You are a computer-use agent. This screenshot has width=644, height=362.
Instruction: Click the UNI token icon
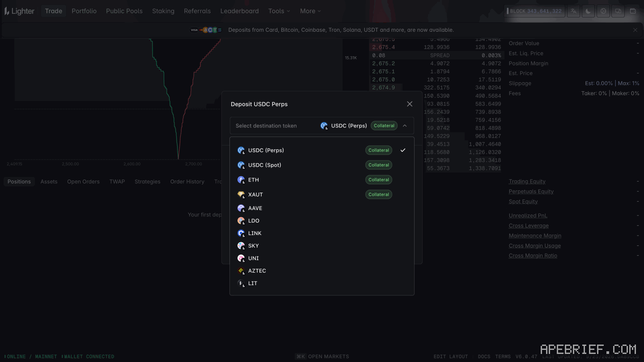(241, 258)
